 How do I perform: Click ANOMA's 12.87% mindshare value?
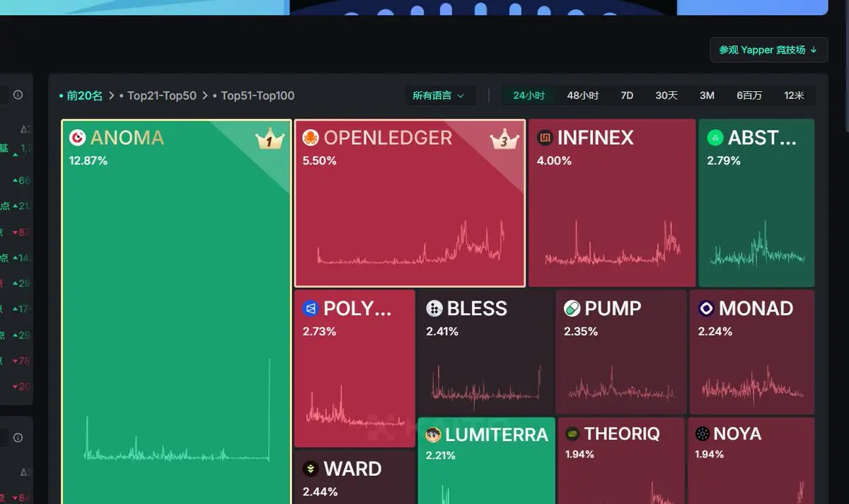88,161
